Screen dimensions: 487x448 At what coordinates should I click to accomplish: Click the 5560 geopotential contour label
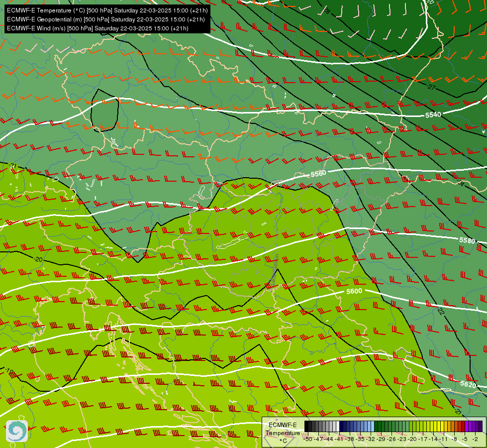coord(318,174)
